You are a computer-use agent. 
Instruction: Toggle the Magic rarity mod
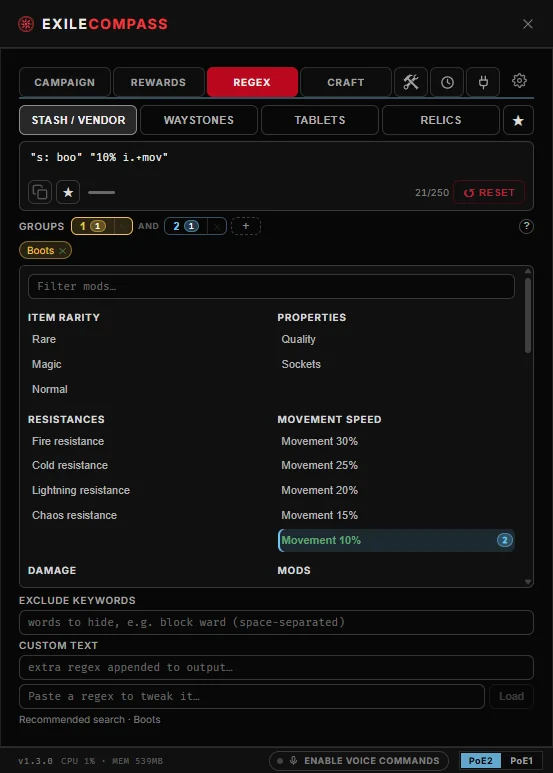pyautogui.click(x=47, y=364)
